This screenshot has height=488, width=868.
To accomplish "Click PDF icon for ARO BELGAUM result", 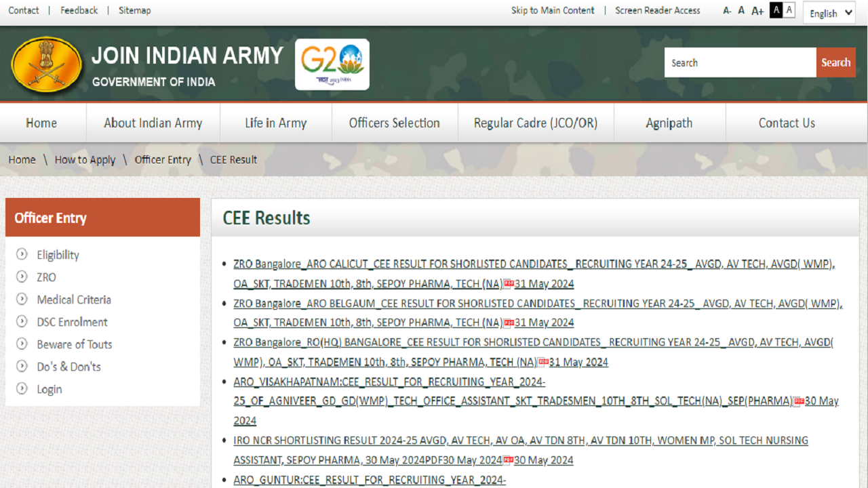I will pos(509,323).
